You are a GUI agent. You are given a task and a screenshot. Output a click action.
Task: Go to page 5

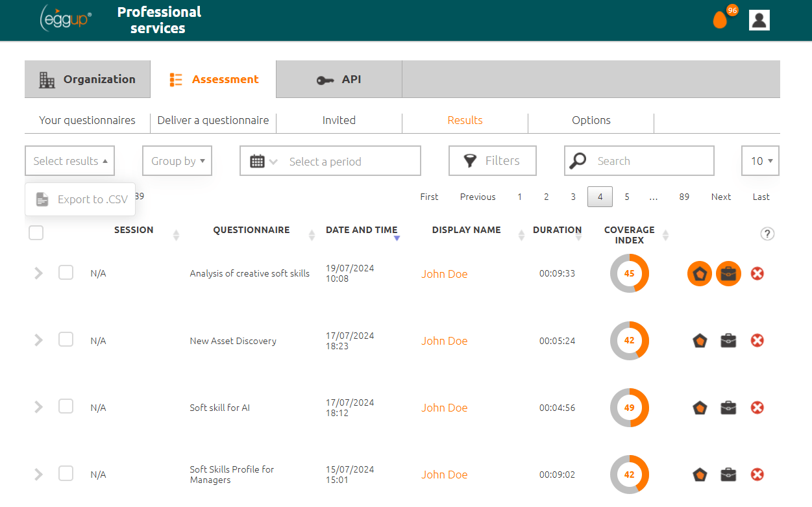click(x=627, y=197)
